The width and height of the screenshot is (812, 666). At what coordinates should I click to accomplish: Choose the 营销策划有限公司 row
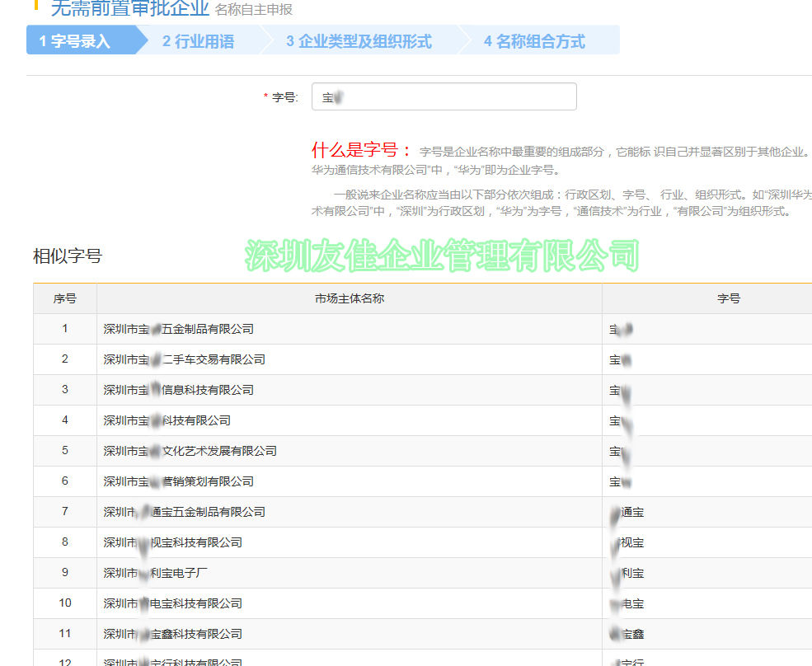179,481
